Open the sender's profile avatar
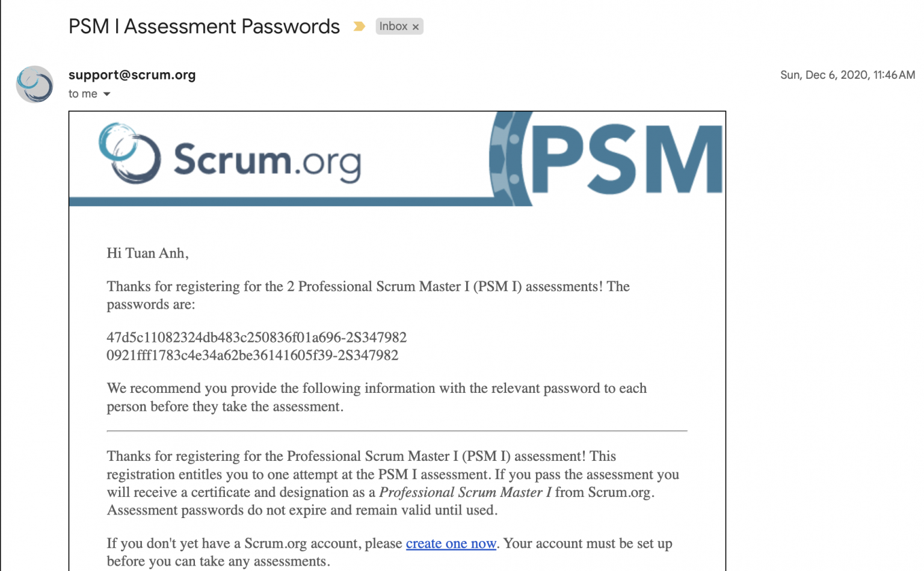The width and height of the screenshot is (924, 571). click(x=35, y=84)
